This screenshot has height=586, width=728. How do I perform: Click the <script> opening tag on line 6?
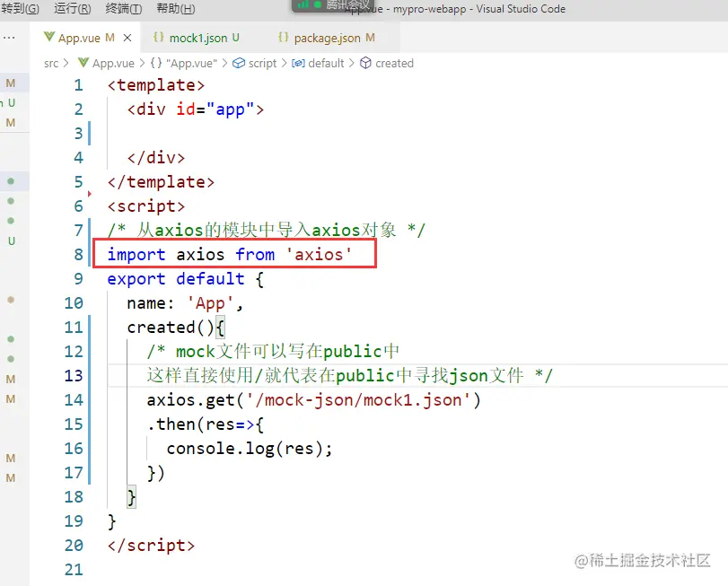pos(146,206)
